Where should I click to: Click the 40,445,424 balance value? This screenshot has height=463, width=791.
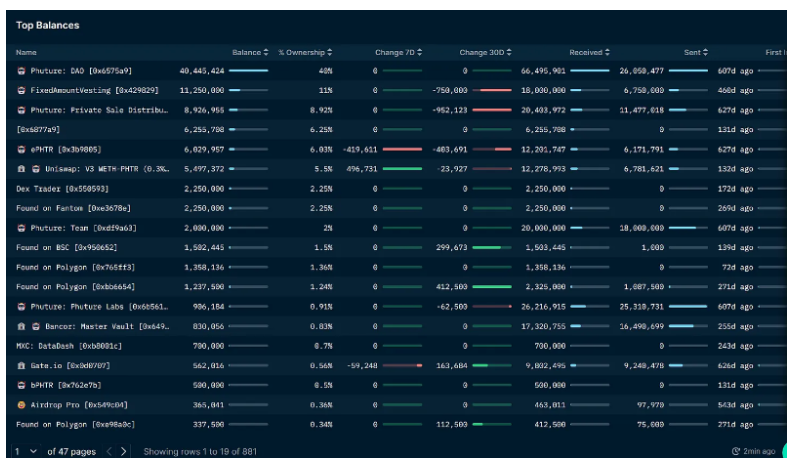coord(202,71)
